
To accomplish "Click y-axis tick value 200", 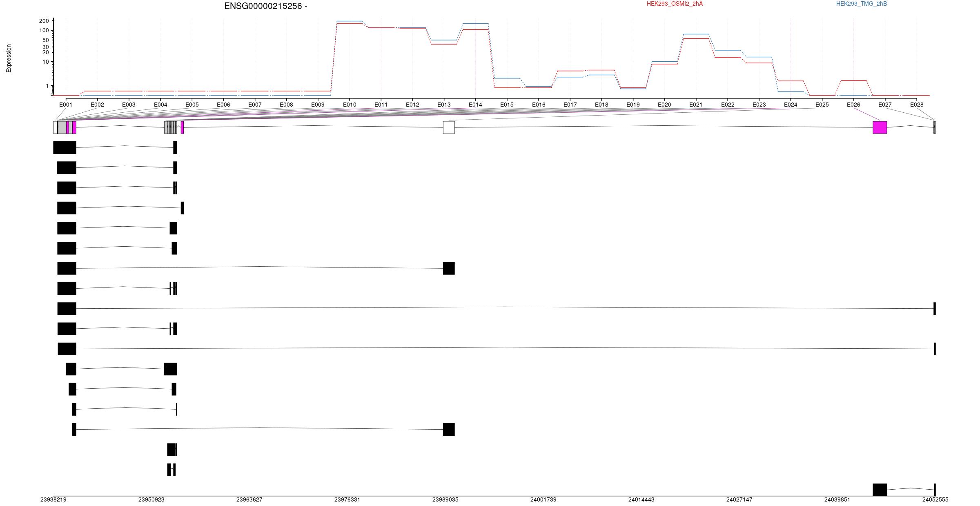I will tap(44, 21).
